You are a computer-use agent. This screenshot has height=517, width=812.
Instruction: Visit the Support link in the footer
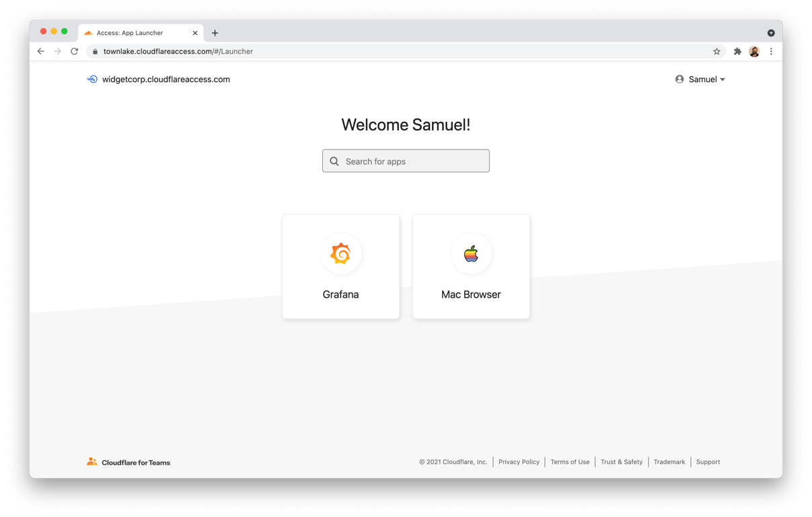click(x=708, y=462)
